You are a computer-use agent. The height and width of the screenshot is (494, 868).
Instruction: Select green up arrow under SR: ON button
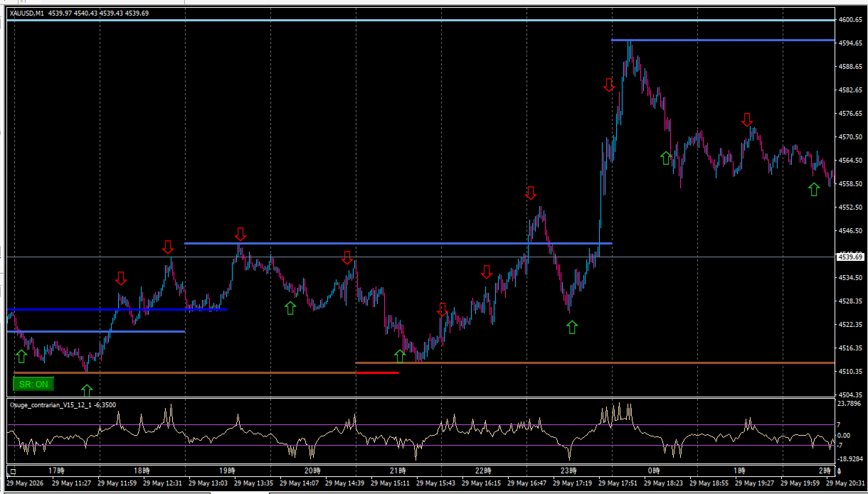87,390
